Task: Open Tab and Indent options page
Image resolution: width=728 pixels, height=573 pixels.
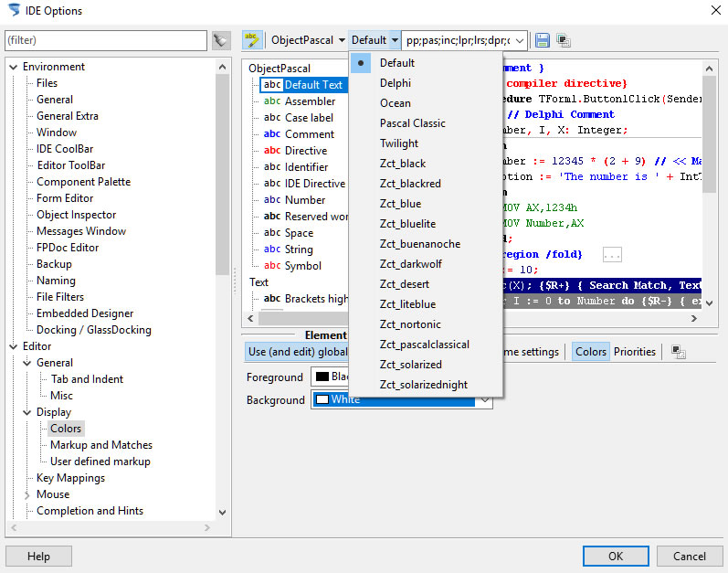Action: [87, 379]
